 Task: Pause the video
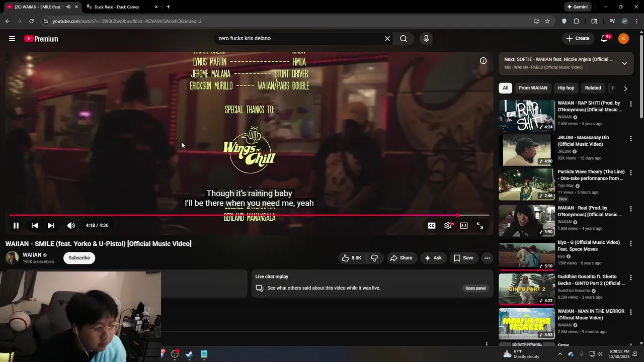pyautogui.click(x=16, y=226)
